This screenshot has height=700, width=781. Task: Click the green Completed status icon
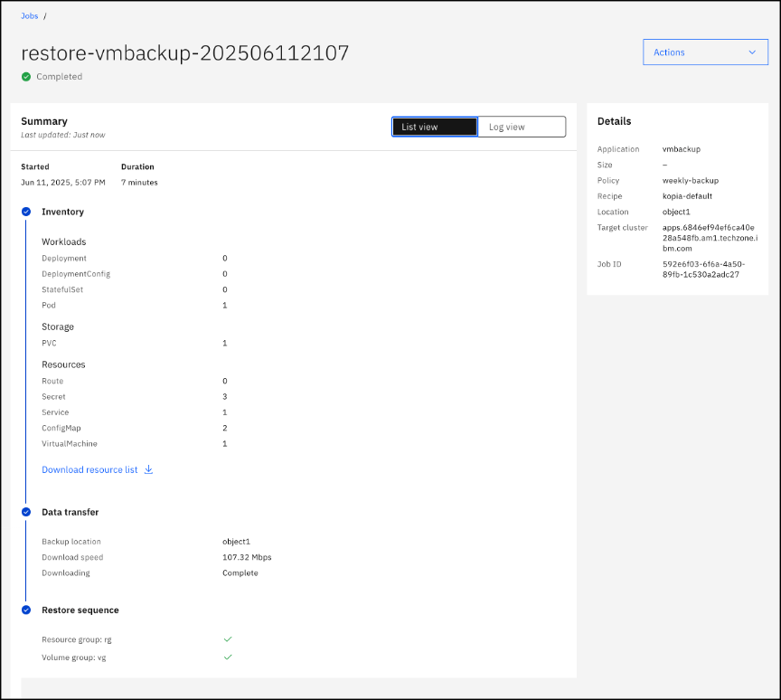(26, 77)
